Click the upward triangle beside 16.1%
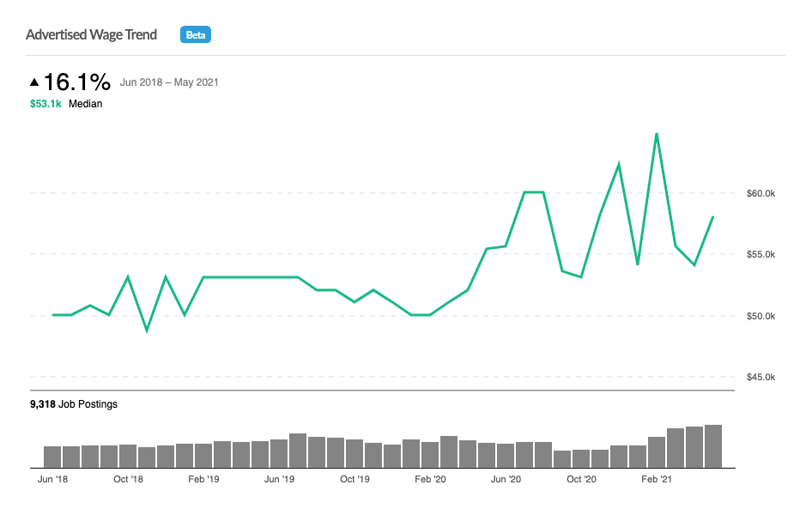Screen dimensions: 812x509 34,82
